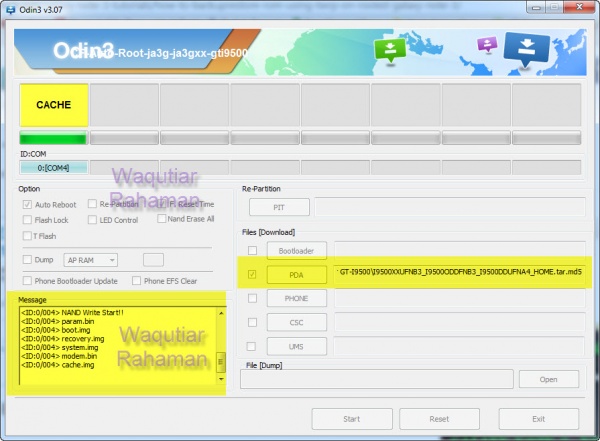Click the yellow CACHE status box
The height and width of the screenshot is (441, 600).
pyautogui.click(x=54, y=105)
